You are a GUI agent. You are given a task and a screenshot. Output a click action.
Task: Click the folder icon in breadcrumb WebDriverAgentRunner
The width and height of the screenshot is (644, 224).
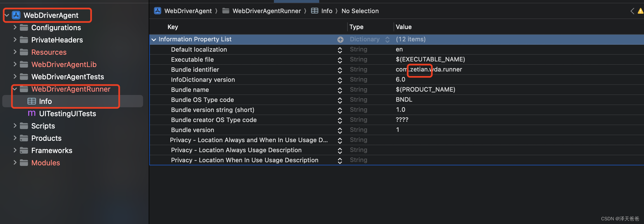(x=226, y=11)
